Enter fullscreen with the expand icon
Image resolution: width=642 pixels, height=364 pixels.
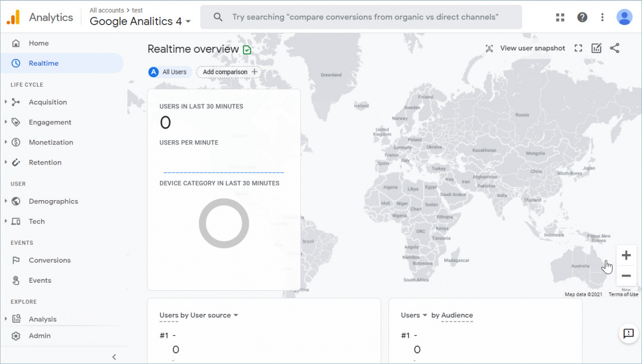click(x=578, y=48)
